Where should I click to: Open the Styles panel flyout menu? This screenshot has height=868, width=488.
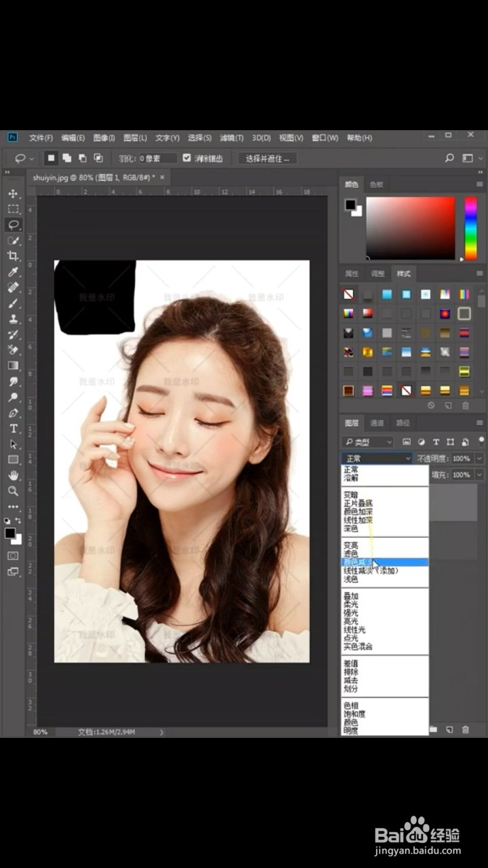[479, 273]
